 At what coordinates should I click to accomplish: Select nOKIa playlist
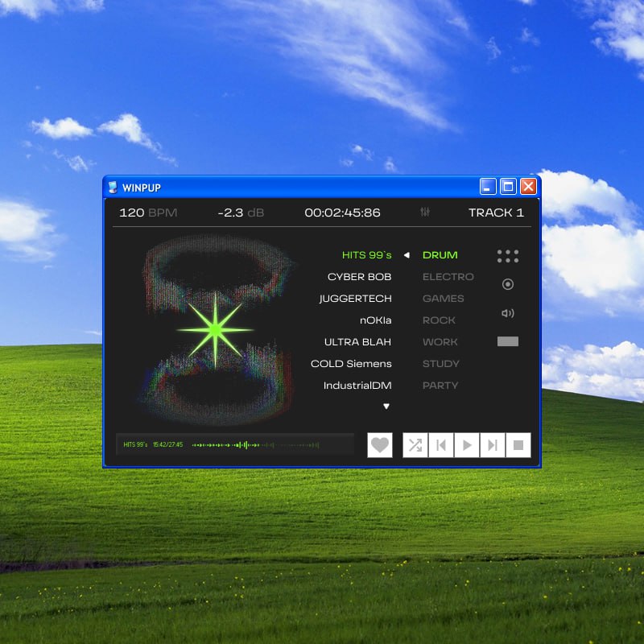[x=375, y=320]
